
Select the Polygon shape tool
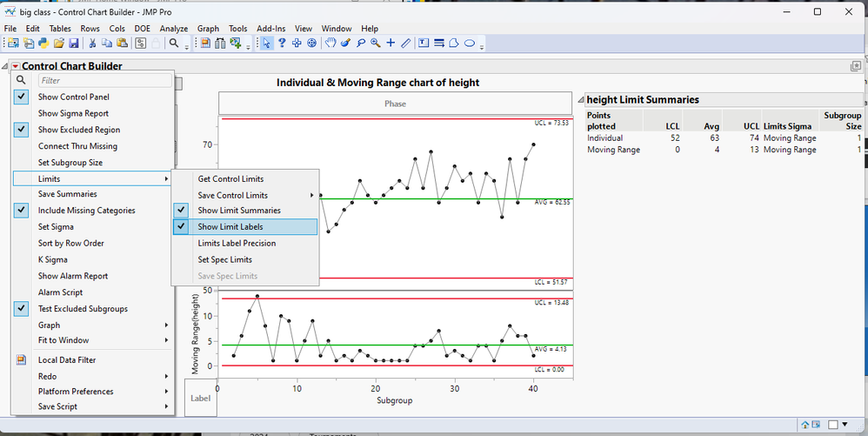pos(454,44)
